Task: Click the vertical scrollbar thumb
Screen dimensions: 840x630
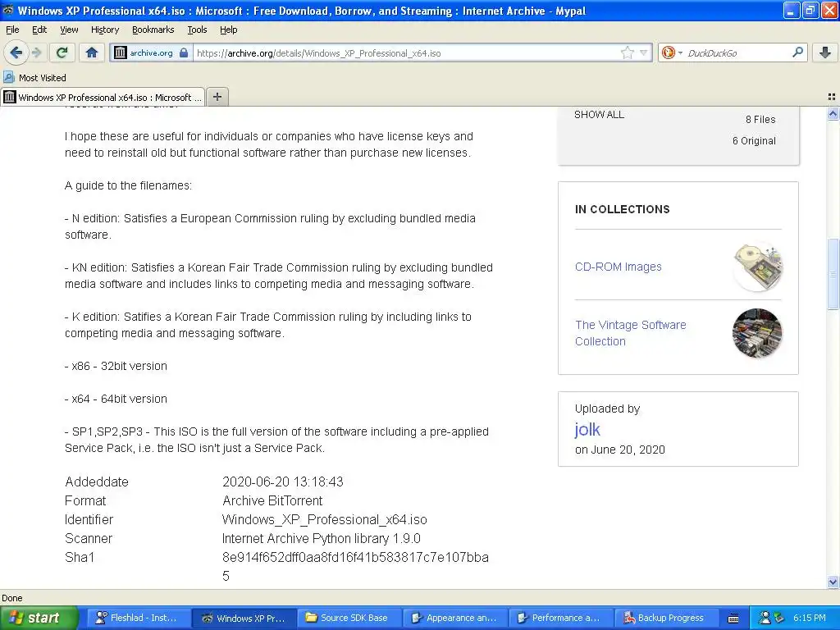Action: (833, 274)
